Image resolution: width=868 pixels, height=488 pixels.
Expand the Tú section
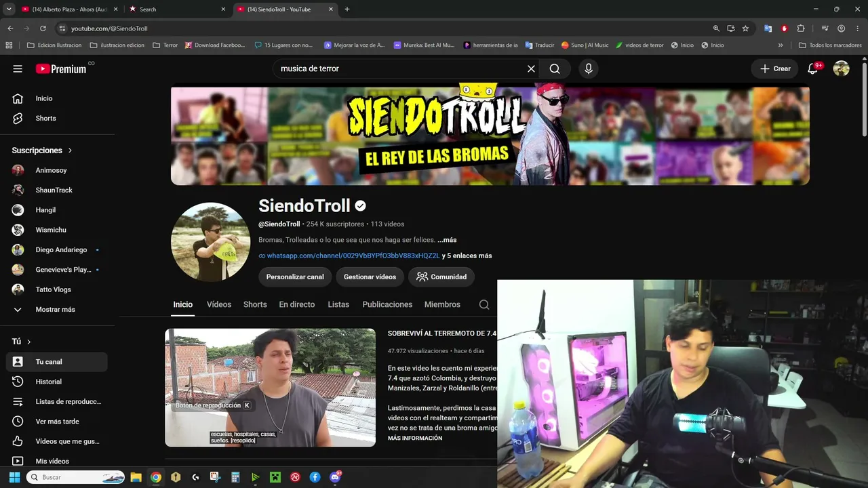(x=22, y=342)
